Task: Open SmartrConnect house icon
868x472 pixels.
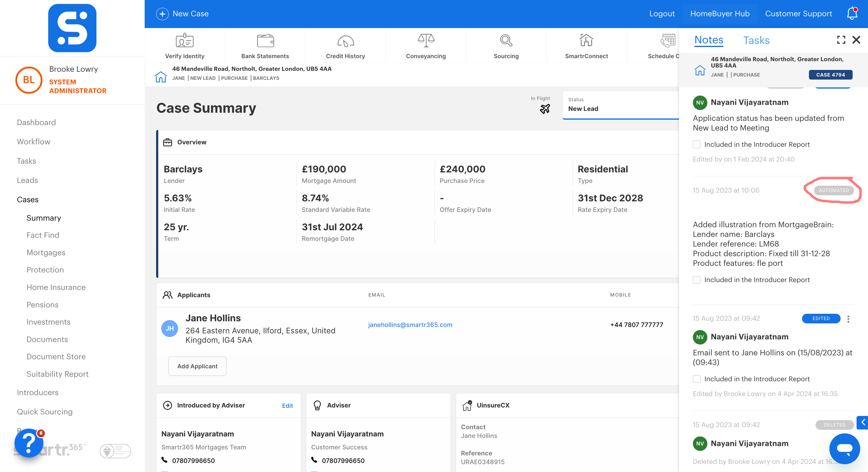Action: 586,40
